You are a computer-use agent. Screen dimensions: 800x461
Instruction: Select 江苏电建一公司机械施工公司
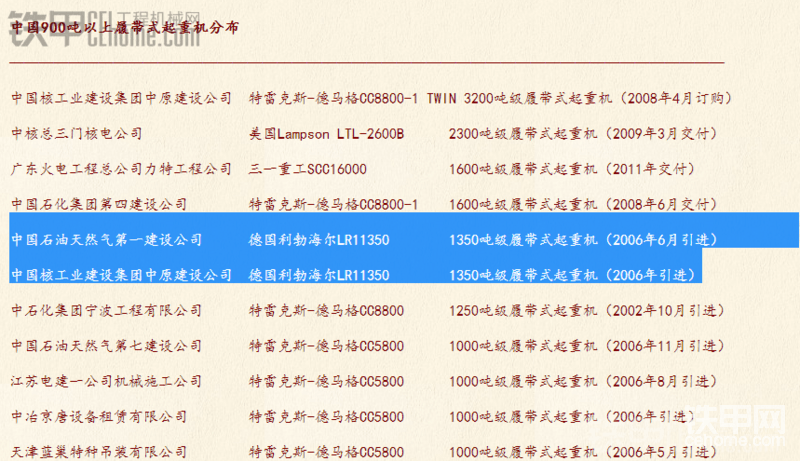[107, 381]
